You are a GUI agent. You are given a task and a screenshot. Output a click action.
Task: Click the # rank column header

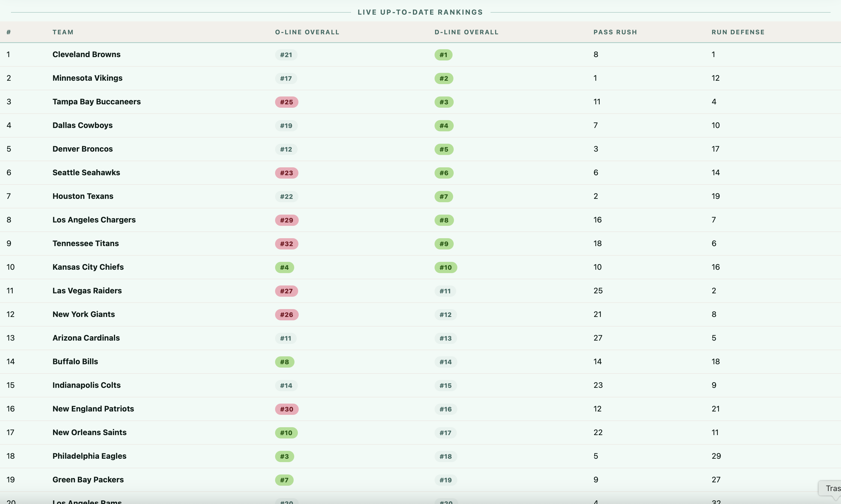[x=9, y=32]
